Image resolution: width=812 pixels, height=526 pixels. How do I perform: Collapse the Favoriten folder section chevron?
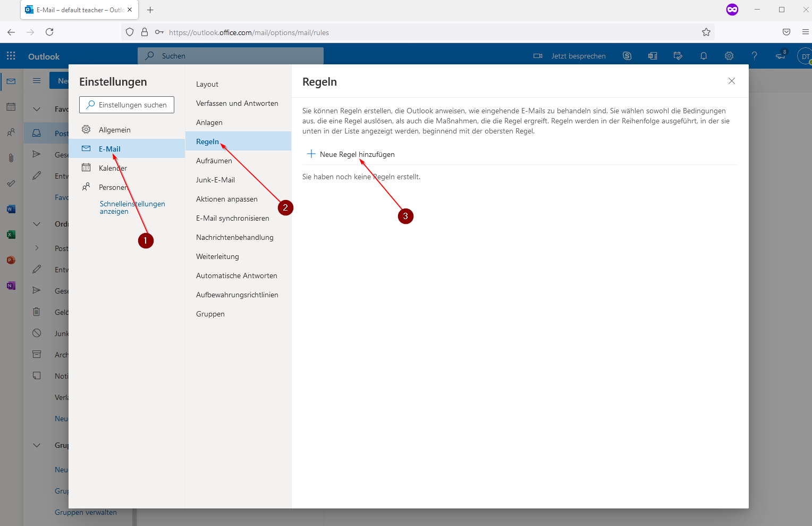click(37, 109)
